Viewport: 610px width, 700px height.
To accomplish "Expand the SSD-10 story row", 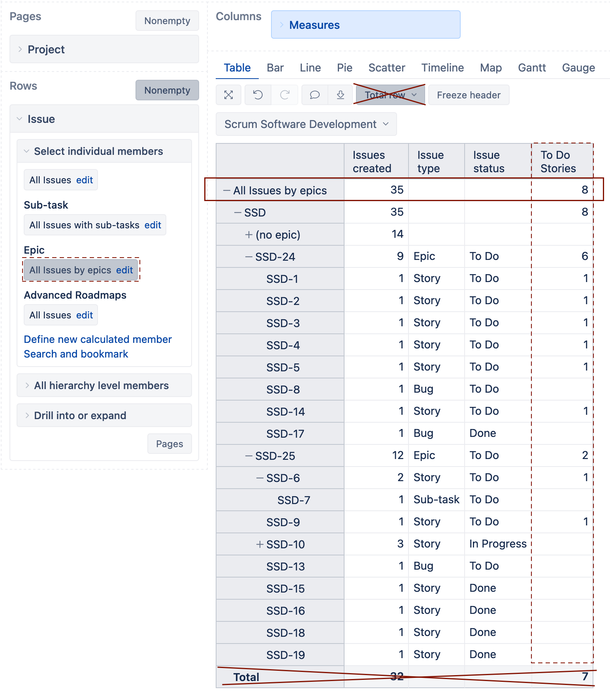I will tap(260, 544).
